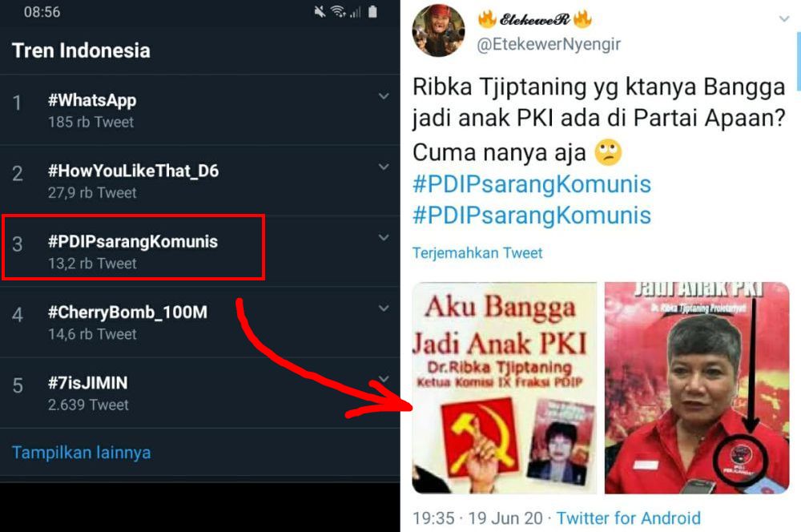
Task: Click the Twitter for Android link
Action: click(x=629, y=518)
